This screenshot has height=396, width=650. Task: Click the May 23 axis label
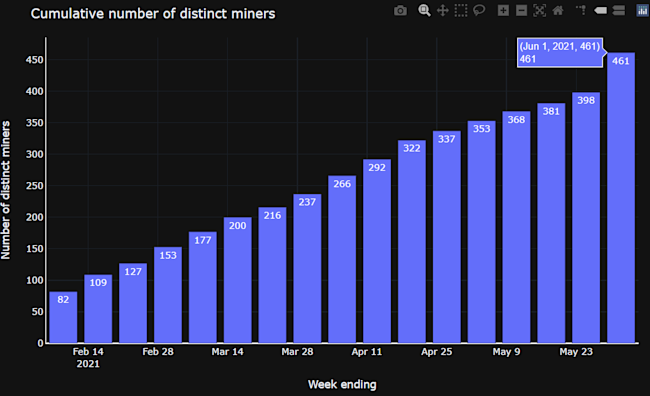[x=576, y=352]
